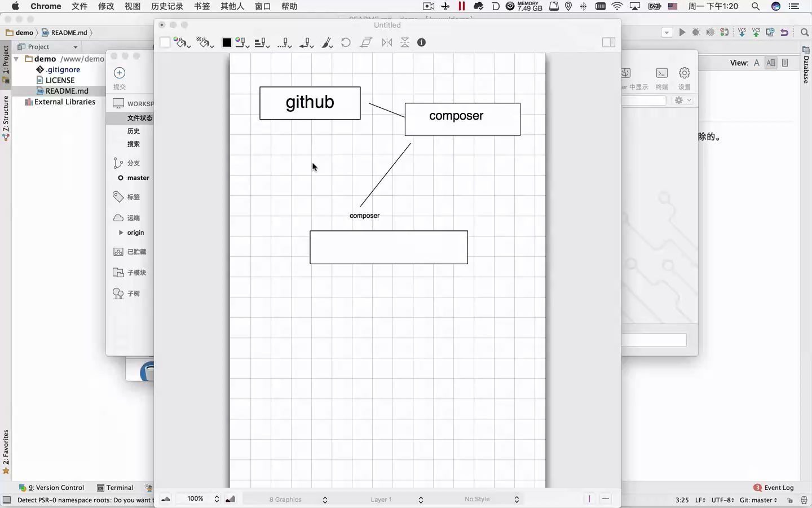Zoom in using the large mountain icon
Screen dimensions: 812x508
tap(230, 499)
